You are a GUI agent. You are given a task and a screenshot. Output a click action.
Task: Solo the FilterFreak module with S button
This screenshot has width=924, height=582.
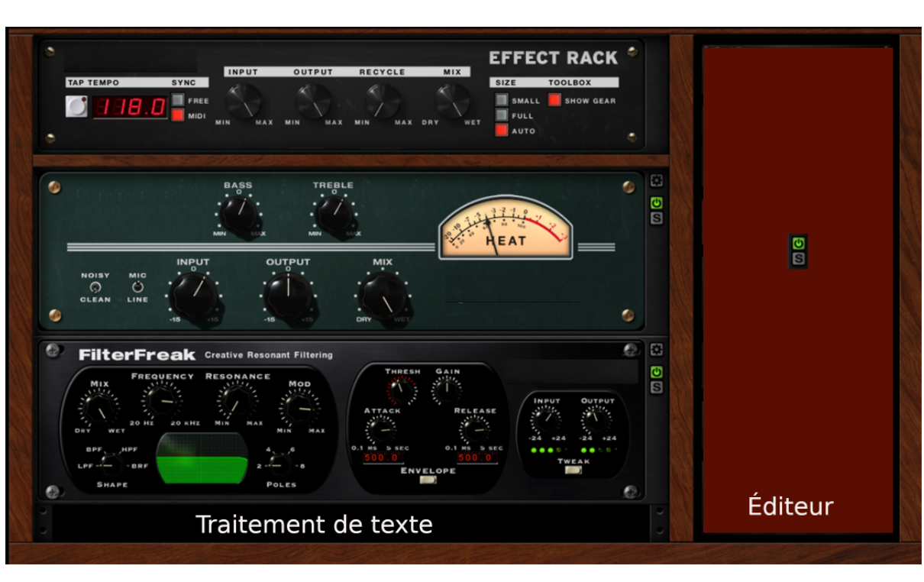(656, 387)
